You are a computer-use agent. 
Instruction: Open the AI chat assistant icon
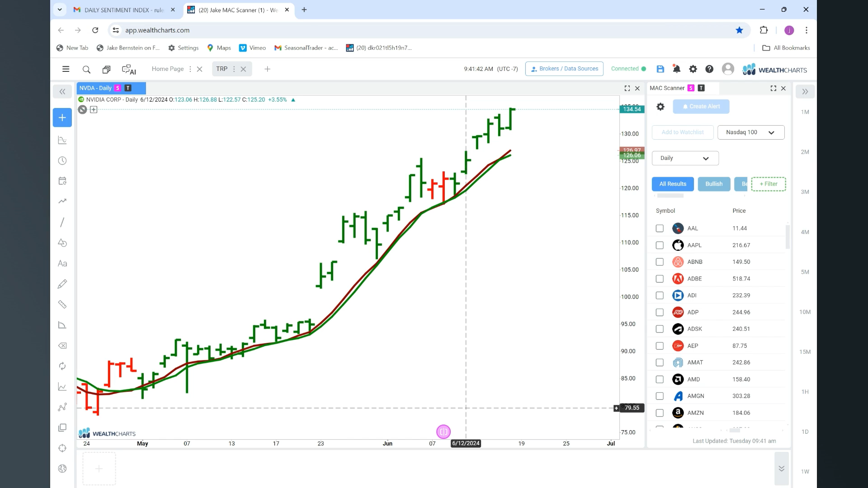pyautogui.click(x=129, y=70)
